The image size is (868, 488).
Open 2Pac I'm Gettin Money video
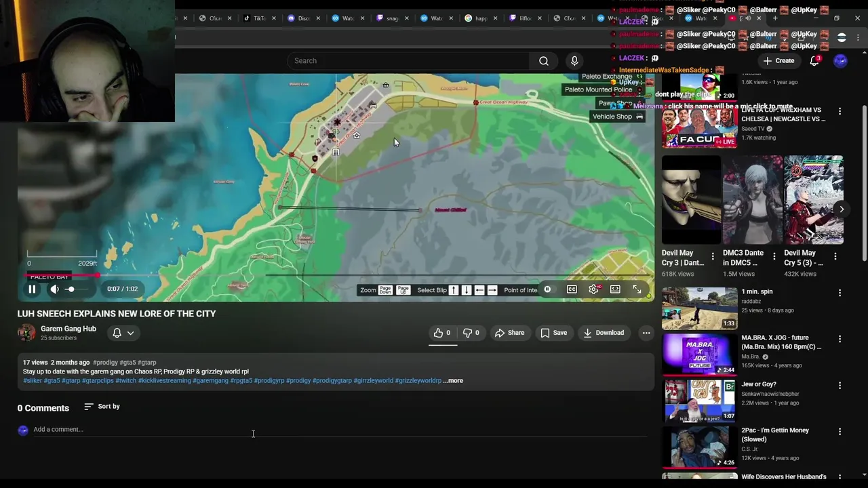coord(699,447)
